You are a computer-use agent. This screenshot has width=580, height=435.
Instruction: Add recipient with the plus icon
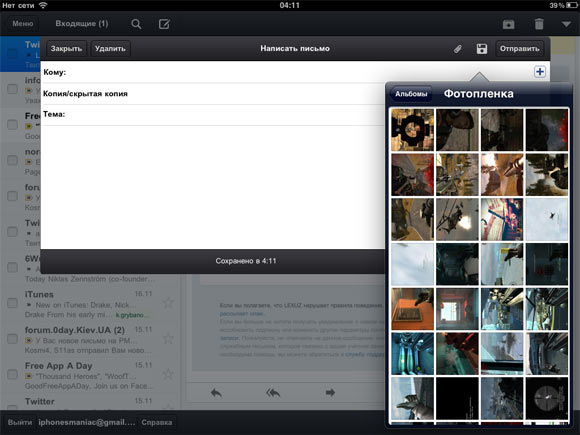coord(540,71)
